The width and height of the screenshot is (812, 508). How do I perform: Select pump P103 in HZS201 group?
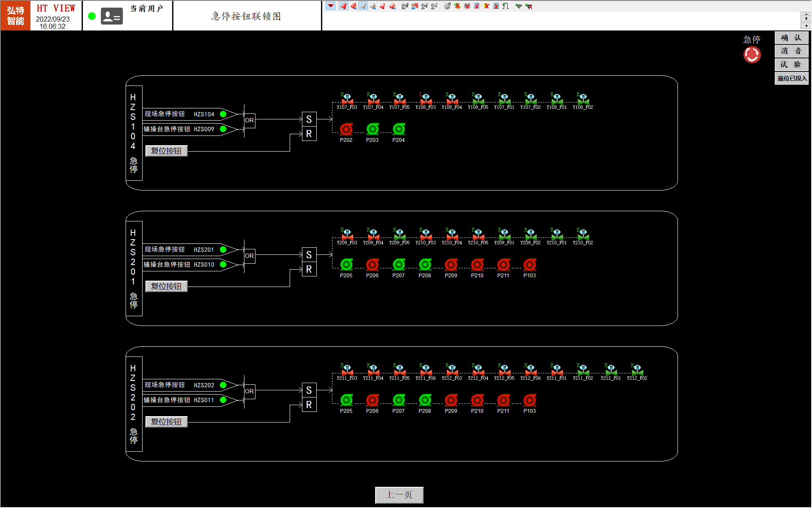point(529,265)
